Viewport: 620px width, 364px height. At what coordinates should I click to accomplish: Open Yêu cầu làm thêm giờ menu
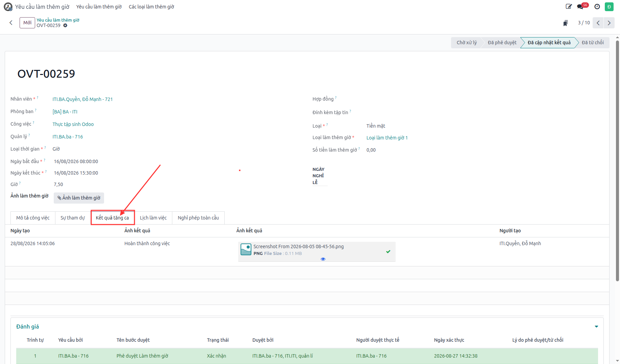[99, 7]
